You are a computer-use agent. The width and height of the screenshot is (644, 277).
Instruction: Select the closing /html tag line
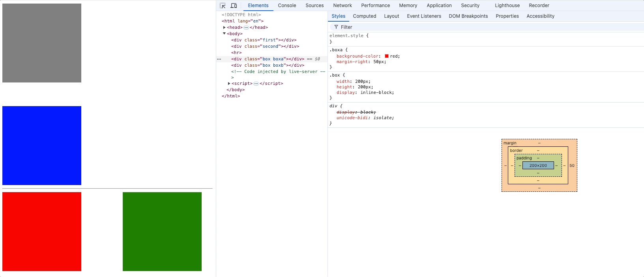(x=231, y=96)
